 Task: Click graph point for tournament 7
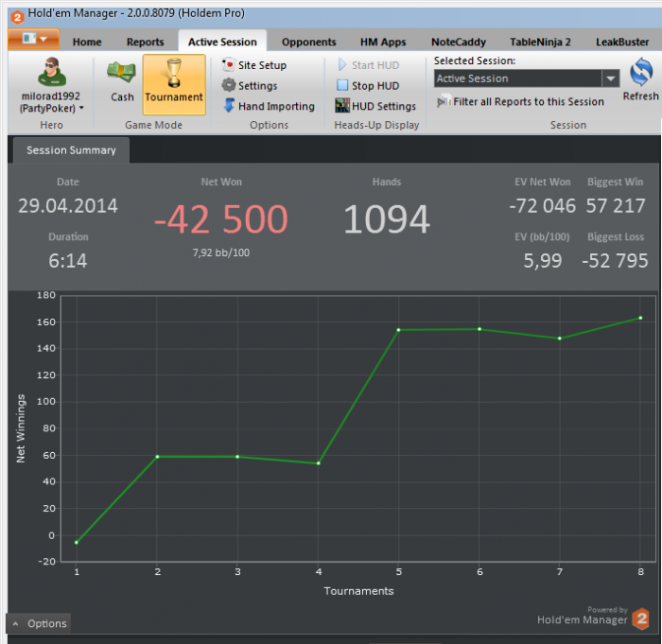point(560,339)
